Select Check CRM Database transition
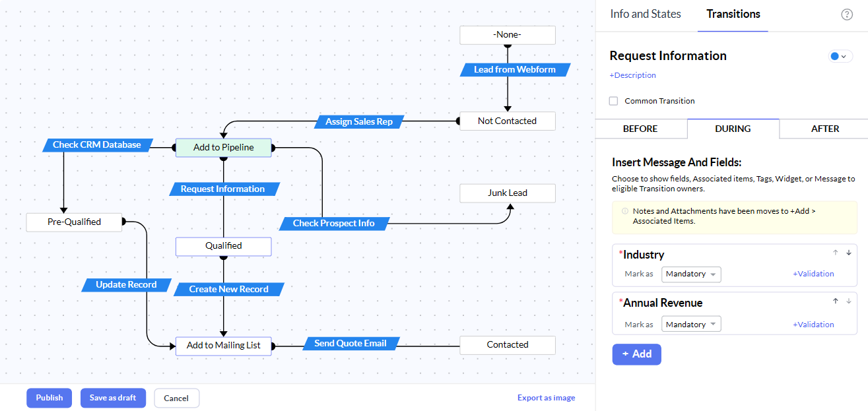The width and height of the screenshot is (868, 411). pyautogui.click(x=97, y=145)
